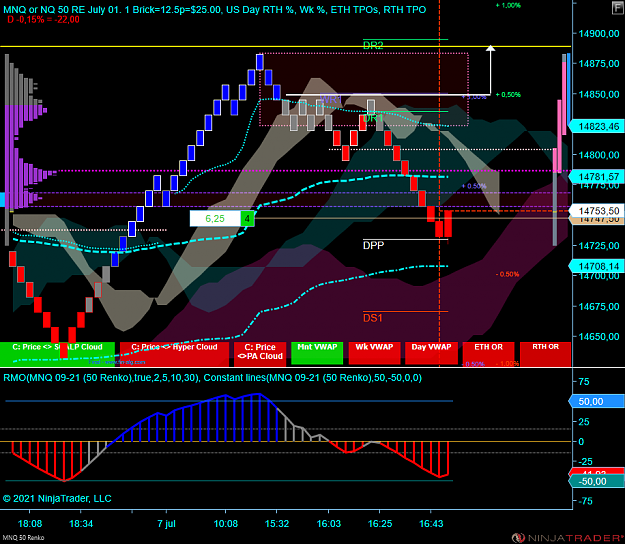Click the DPP daily pivot label
The height and width of the screenshot is (544, 625).
coord(373,245)
